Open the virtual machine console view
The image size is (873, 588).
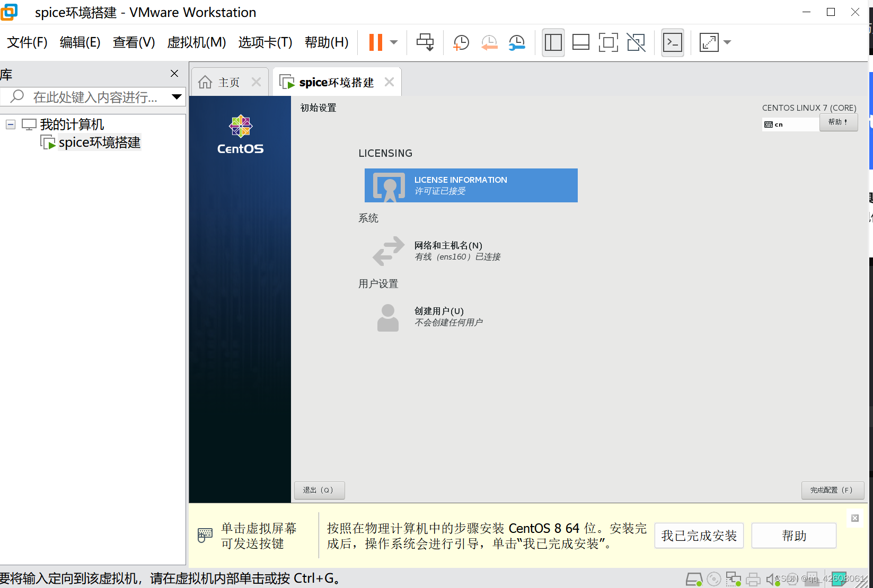pyautogui.click(x=672, y=42)
